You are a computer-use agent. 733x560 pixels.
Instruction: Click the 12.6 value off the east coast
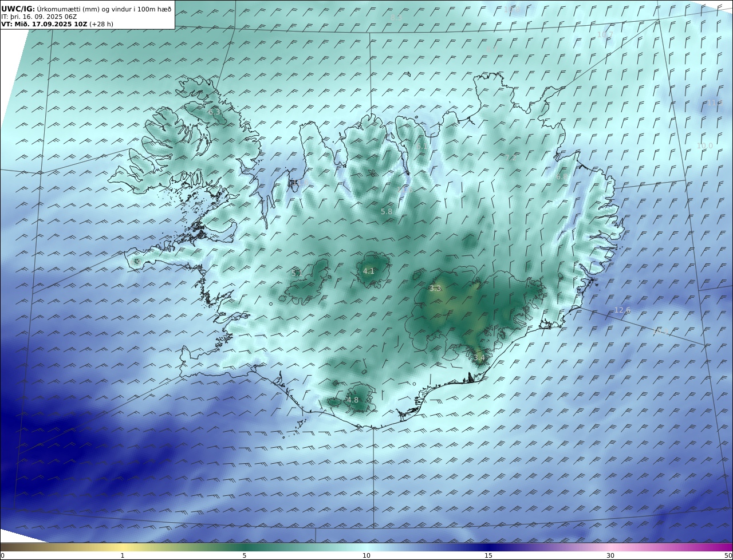pos(622,310)
